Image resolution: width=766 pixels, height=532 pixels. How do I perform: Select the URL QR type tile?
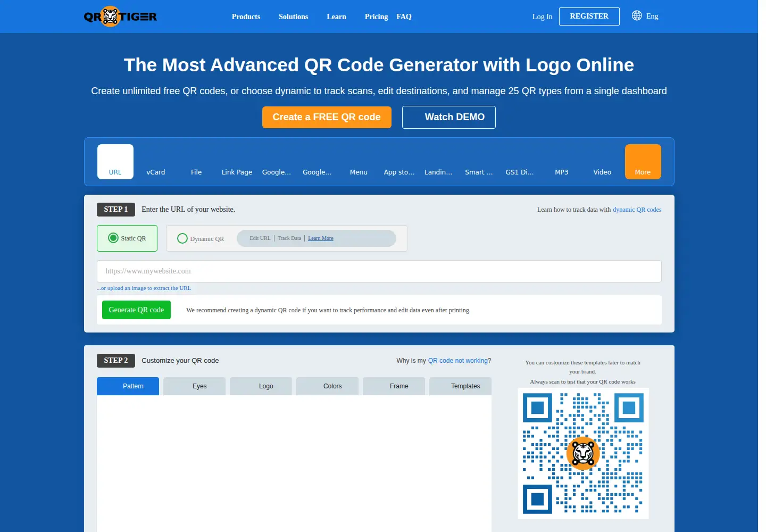coord(115,162)
